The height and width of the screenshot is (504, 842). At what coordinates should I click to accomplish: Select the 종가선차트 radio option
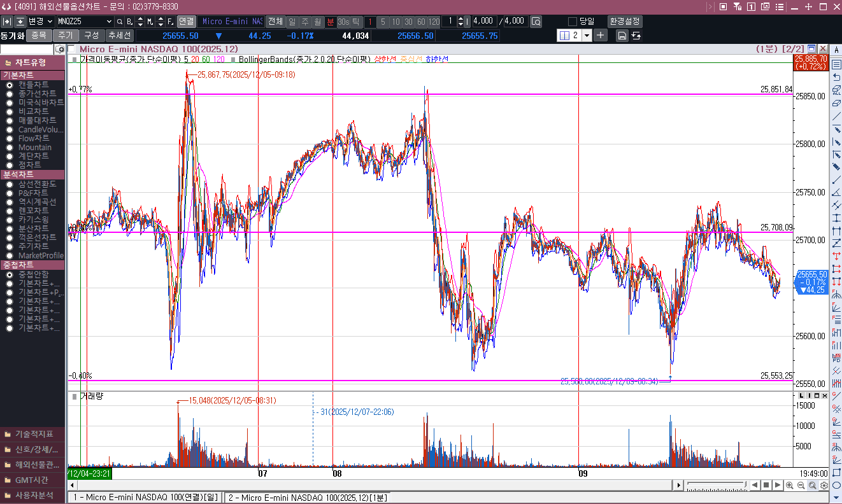click(x=10, y=94)
